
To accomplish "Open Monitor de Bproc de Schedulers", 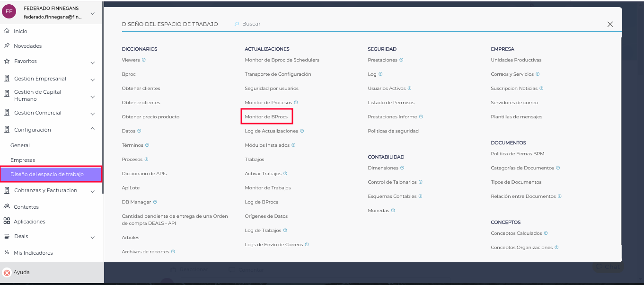I will (x=282, y=60).
